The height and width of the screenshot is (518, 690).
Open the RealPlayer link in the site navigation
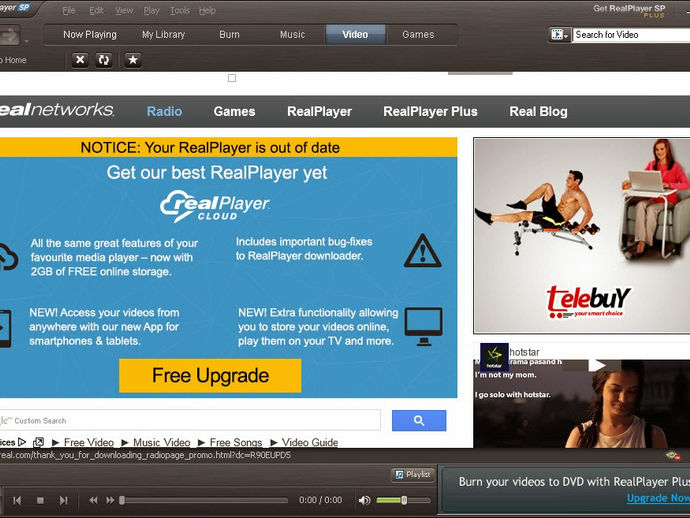pos(319,111)
